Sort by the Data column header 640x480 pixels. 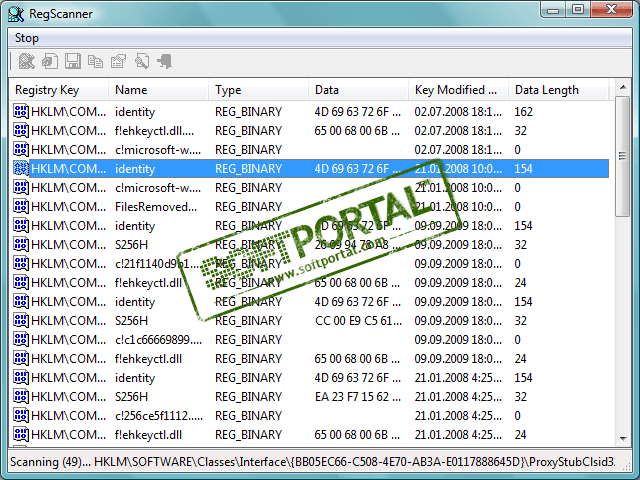coord(358,90)
